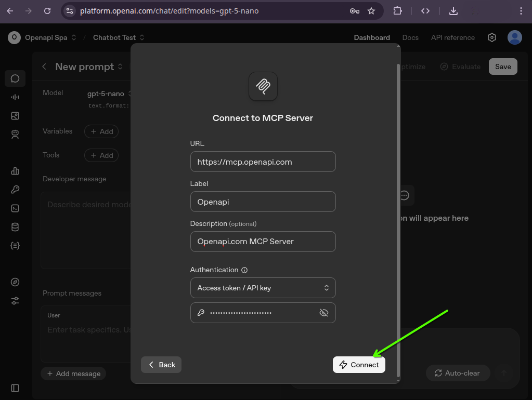Click the Chat icon in left sidebar
The image size is (532, 400).
click(15, 78)
